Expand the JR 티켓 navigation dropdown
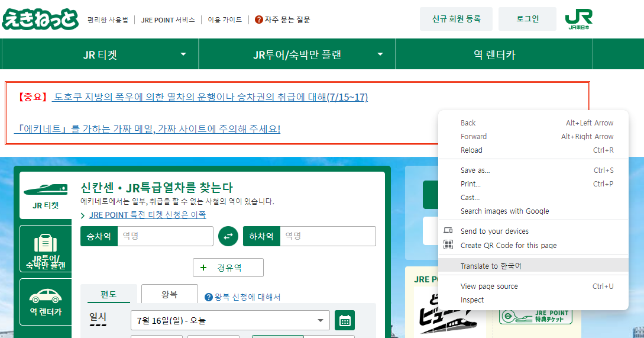Image resolution: width=644 pixels, height=338 pixels. (x=183, y=54)
